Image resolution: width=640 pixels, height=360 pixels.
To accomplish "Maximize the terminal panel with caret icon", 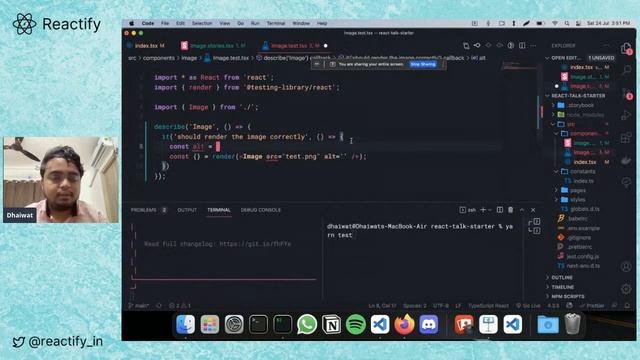I will click(522, 210).
